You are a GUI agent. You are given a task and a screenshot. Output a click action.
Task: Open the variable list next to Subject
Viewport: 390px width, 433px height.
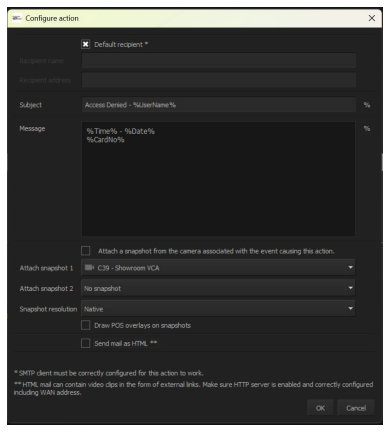click(367, 105)
